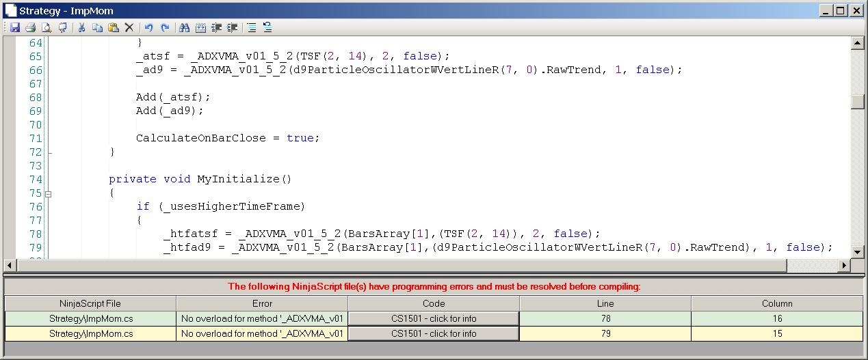Open CS1501 info for line 79 error
This screenshot has height=360, width=868.
[434, 333]
